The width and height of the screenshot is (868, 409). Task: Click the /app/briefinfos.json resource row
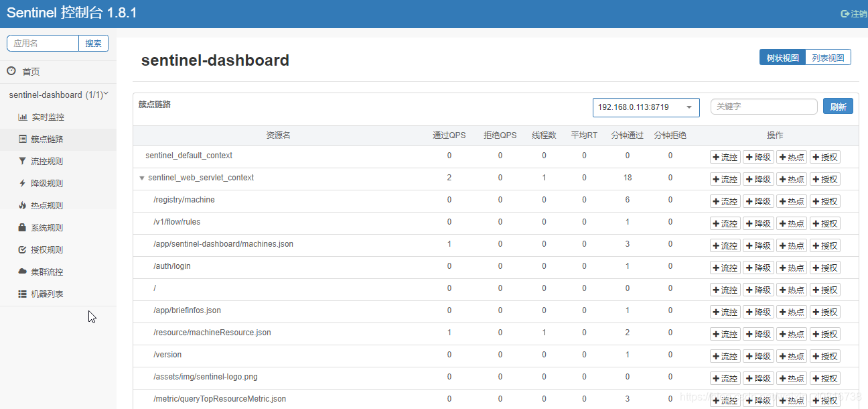(496, 312)
